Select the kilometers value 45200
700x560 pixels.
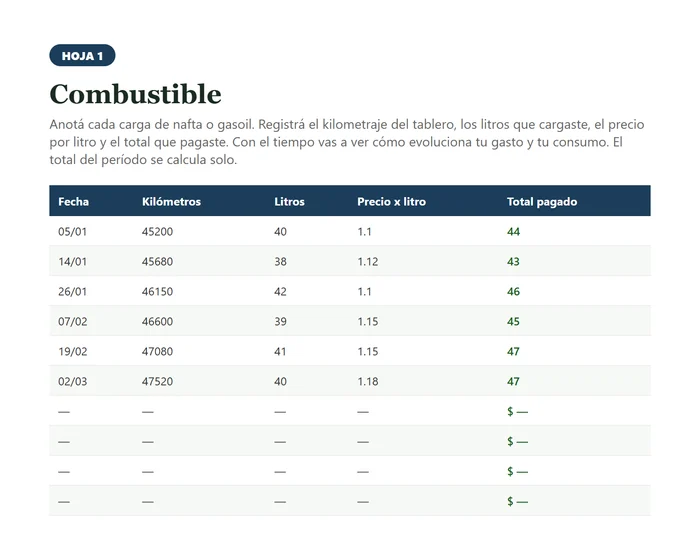(x=157, y=231)
